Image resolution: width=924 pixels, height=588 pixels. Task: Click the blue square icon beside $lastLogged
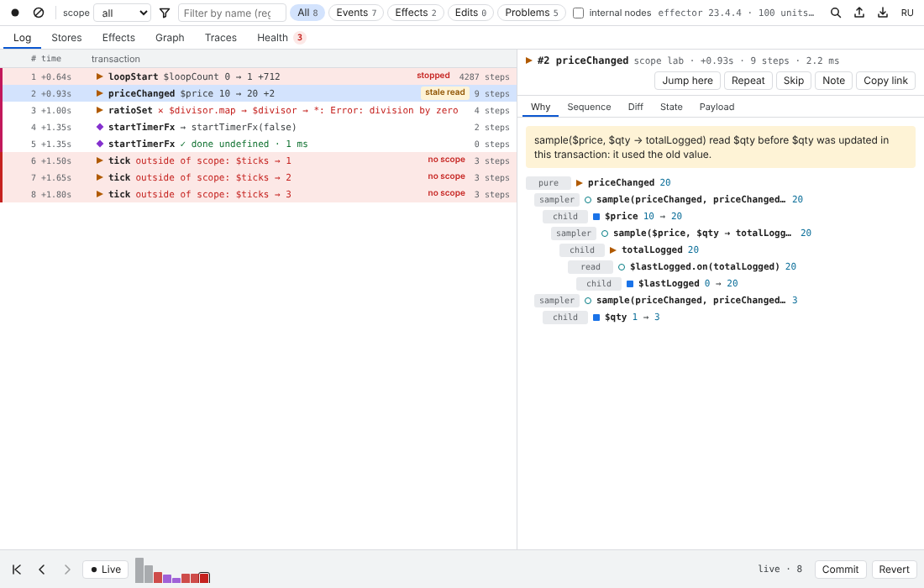(x=630, y=283)
